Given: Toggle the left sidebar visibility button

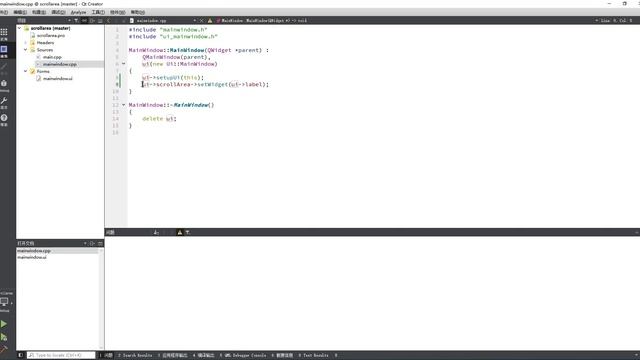Looking at the screenshot, I should pos(20,355).
